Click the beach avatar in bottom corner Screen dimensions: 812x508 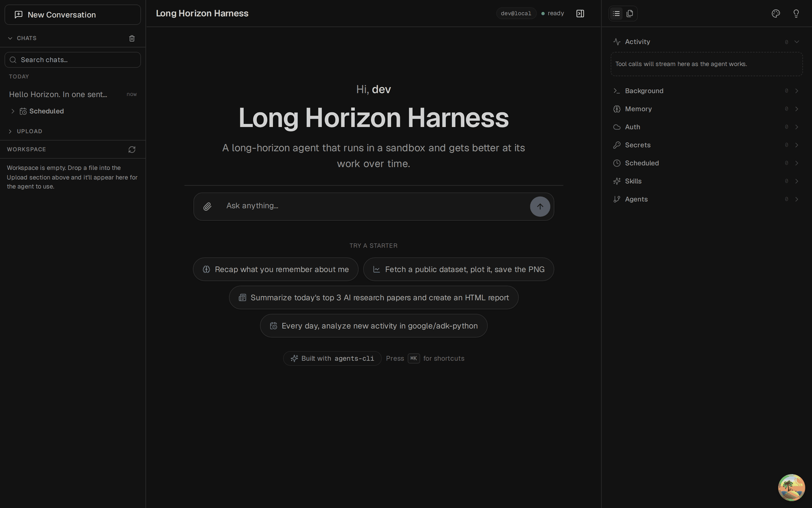coord(792,488)
